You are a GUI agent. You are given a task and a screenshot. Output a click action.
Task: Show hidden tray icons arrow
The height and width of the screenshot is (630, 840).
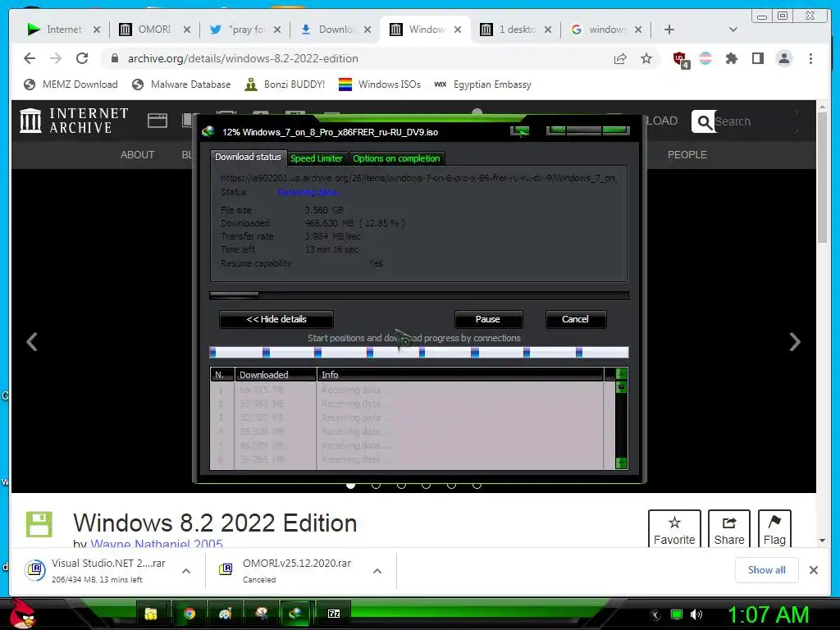(655, 615)
